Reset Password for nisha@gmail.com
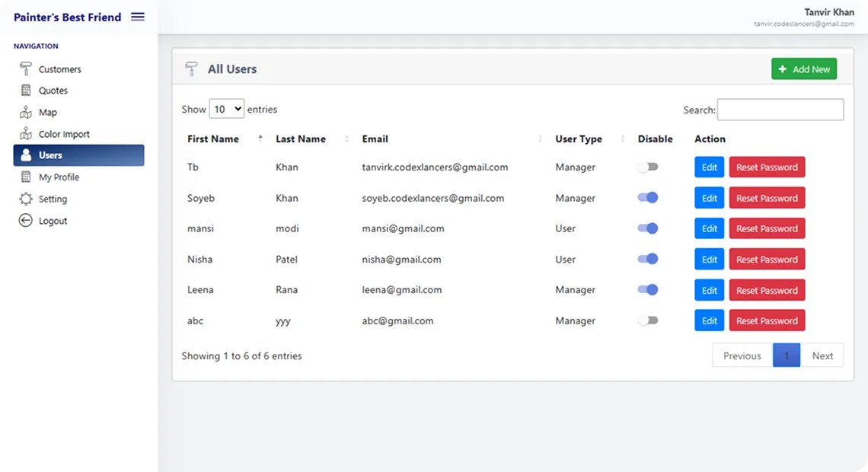Image resolution: width=868 pixels, height=472 pixels. coord(767,260)
